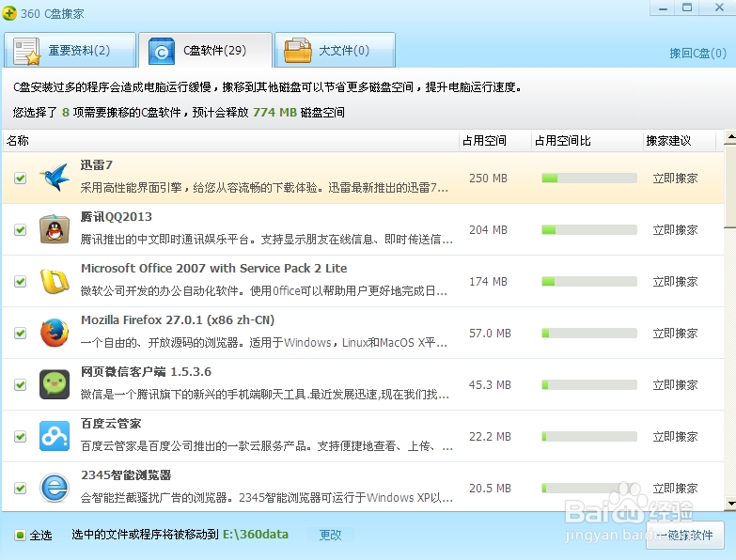Click the Firefox space usage bar
This screenshot has width=736, height=560.
pyautogui.click(x=589, y=333)
